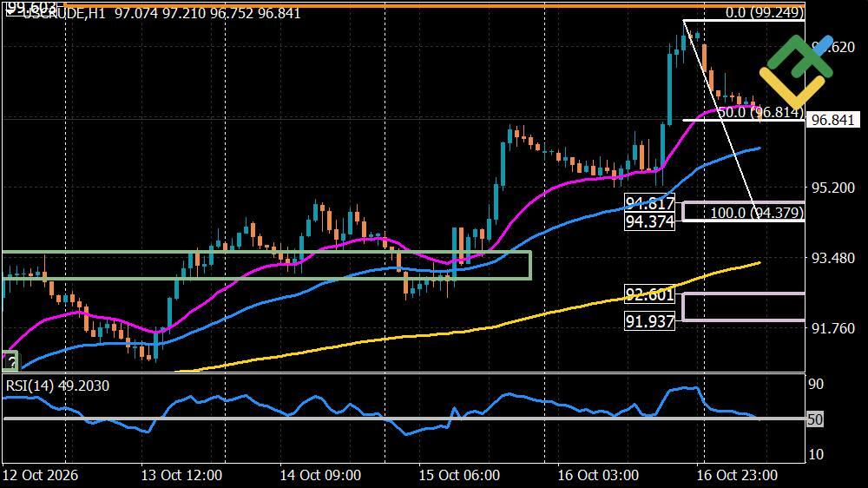The width and height of the screenshot is (868, 488).
Task: Click the 12 Oct 2026 date label
Action: (40, 475)
